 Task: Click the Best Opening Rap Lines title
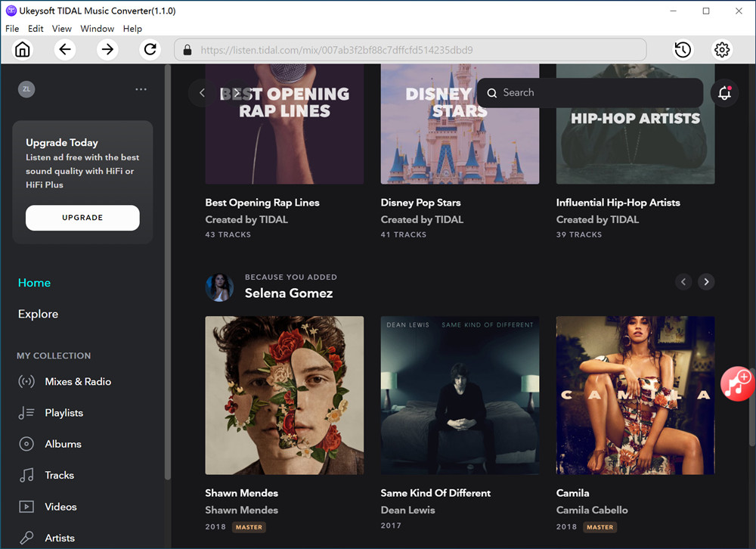(x=262, y=203)
